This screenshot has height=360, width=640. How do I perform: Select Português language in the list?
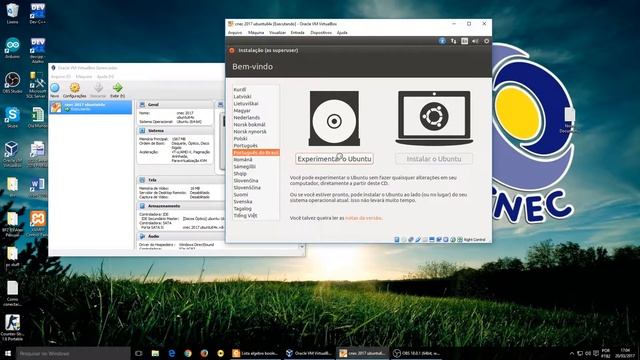tap(245, 146)
